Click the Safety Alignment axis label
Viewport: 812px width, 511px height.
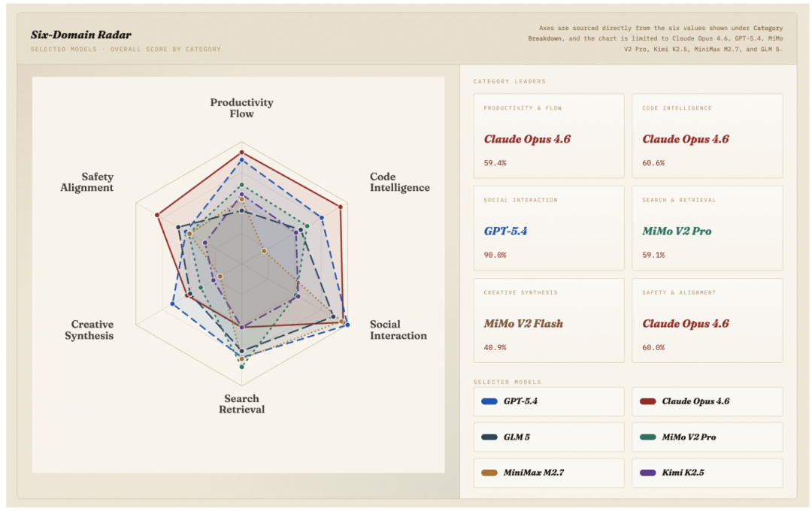(87, 183)
